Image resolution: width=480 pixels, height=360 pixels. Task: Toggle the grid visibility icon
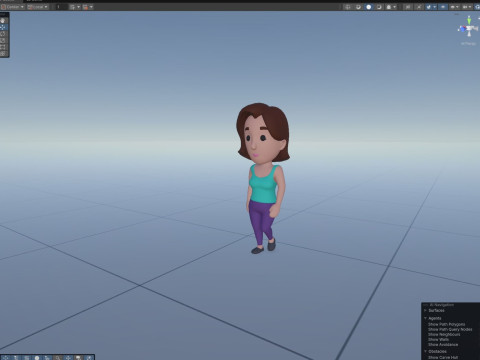[x=72, y=7]
